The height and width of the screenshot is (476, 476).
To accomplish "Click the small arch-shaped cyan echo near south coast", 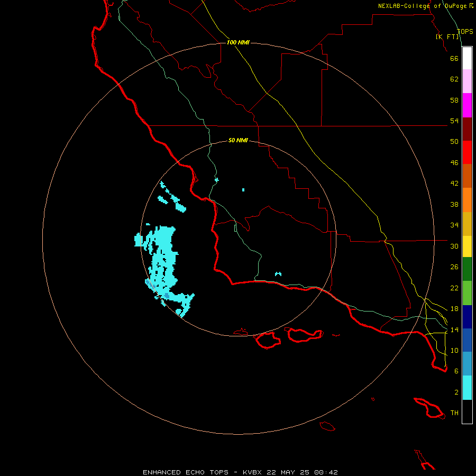I will point(278,274).
